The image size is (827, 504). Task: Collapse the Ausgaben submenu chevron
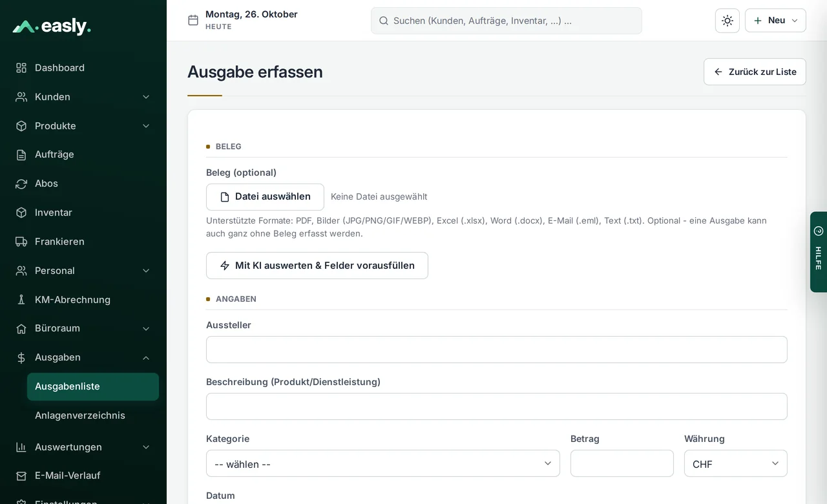pos(146,357)
